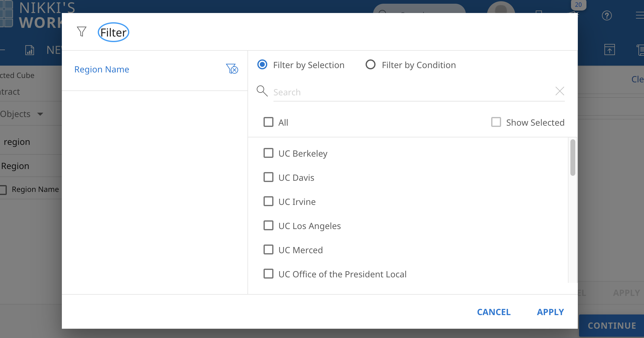Viewport: 644px width, 338px height.
Task: Click the search magnifier icon
Action: coord(262,91)
